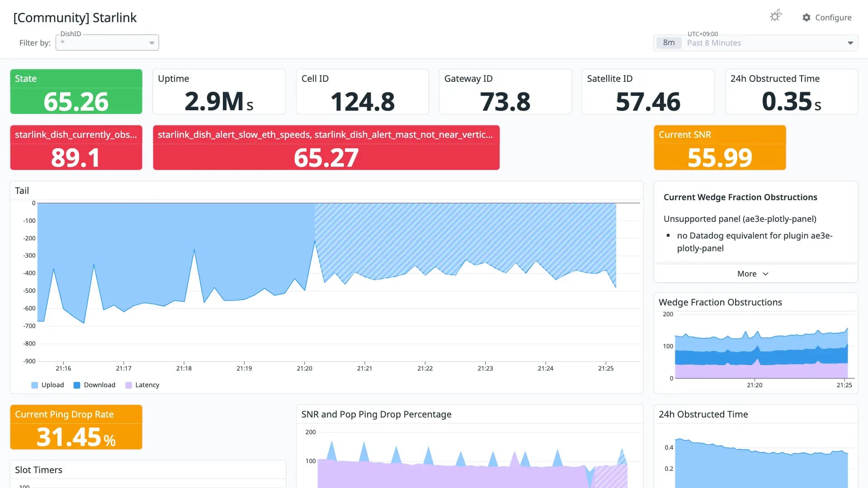The height and width of the screenshot is (488, 868).
Task: Click the 21:25 tick on Wedge Fraction graph
Action: 844,385
